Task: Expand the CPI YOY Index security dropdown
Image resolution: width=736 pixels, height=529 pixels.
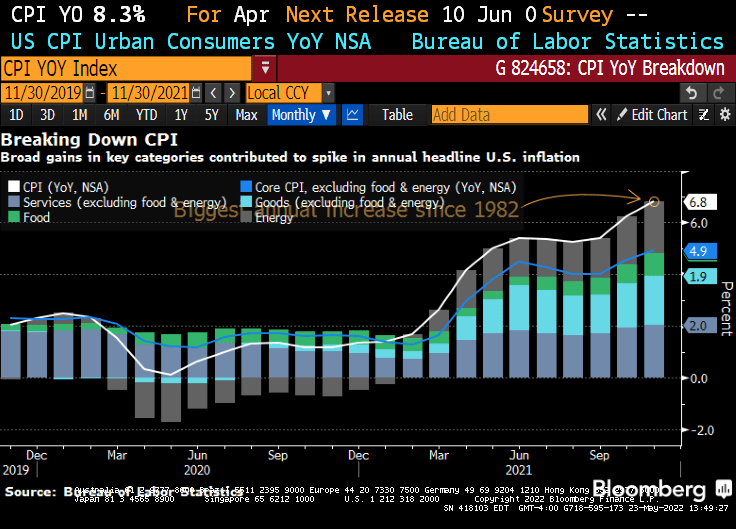Action: [x=265, y=69]
